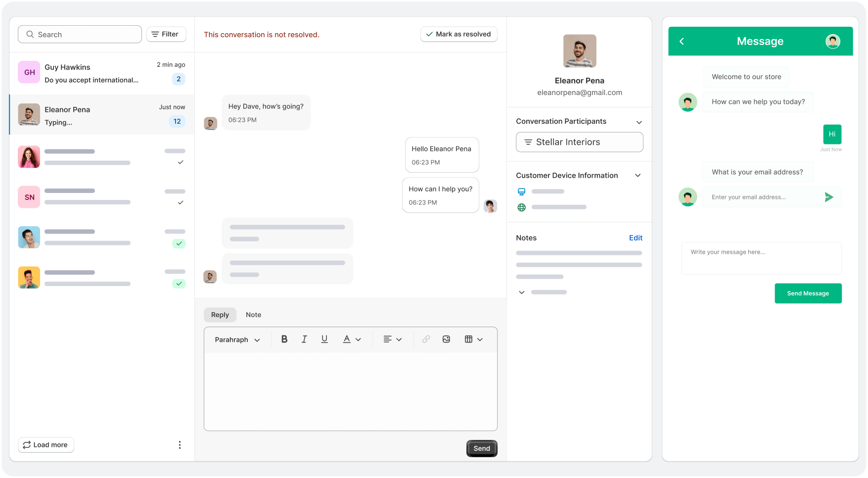868x478 pixels.
Task: Edit the Notes section
Action: click(636, 238)
